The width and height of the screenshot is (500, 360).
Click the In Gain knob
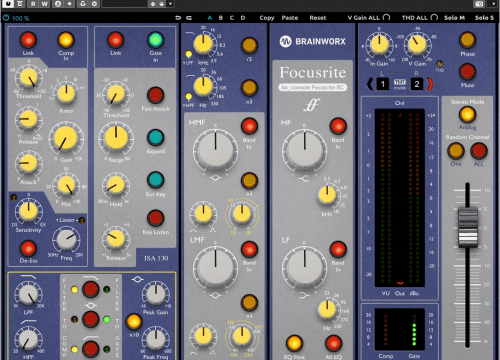coord(379,44)
